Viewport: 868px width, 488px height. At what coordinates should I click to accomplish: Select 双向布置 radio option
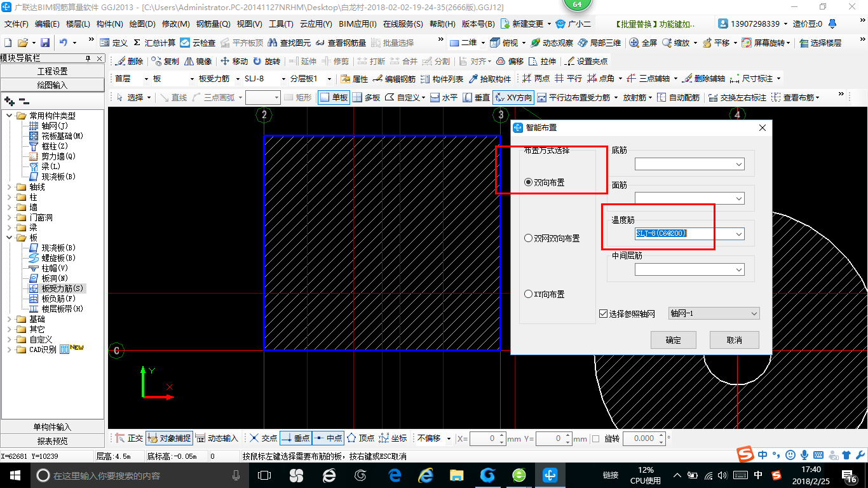pos(545,182)
